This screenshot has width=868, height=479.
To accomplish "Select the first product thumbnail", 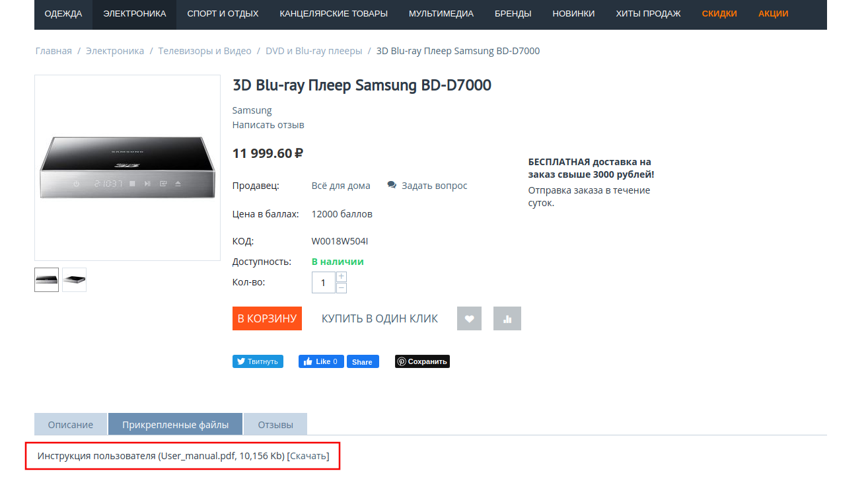I will 47,279.
